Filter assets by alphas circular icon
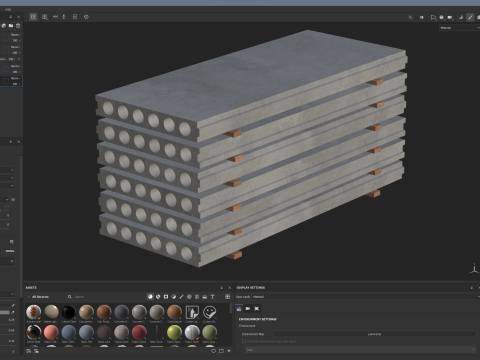The height and width of the screenshot is (360, 480). (x=189, y=297)
